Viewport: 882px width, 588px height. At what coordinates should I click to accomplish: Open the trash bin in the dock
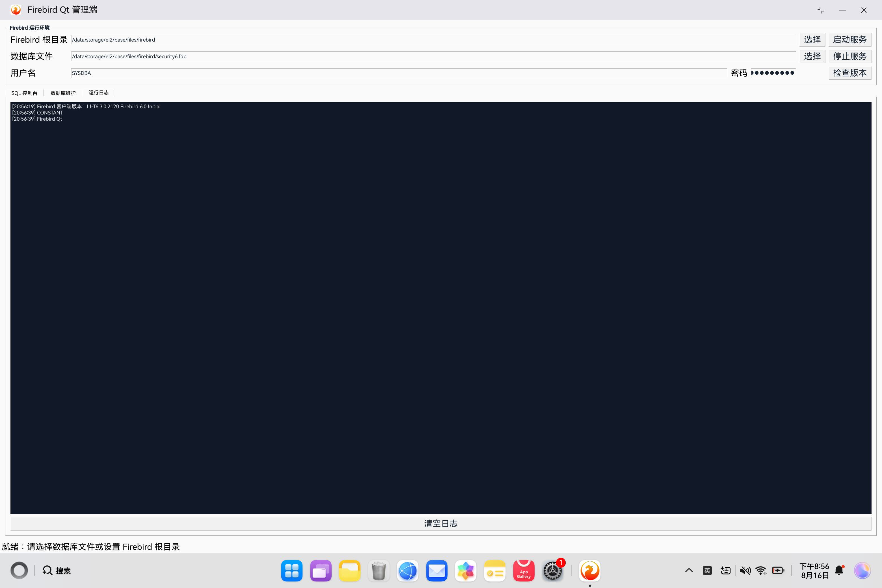(x=379, y=571)
